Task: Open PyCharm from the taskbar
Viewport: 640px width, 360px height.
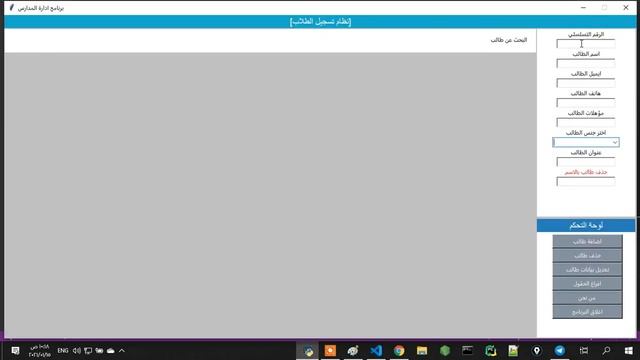Action: (491, 351)
